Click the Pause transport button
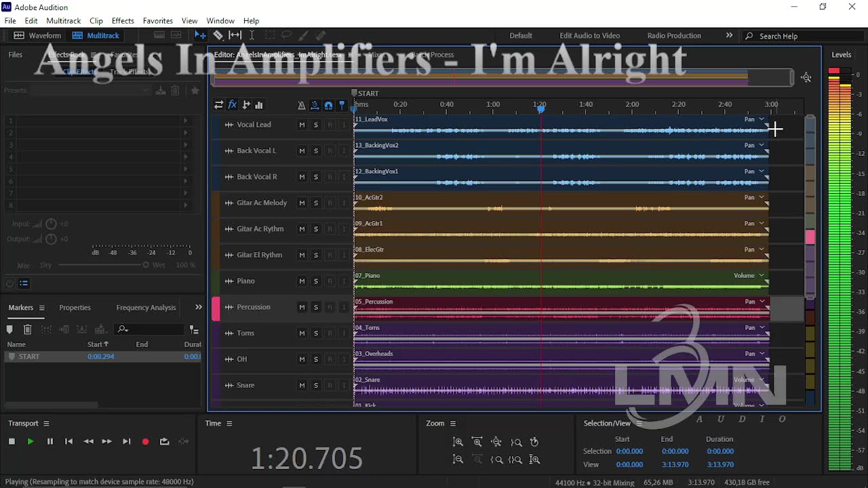The height and width of the screenshot is (488, 868). 50,441
